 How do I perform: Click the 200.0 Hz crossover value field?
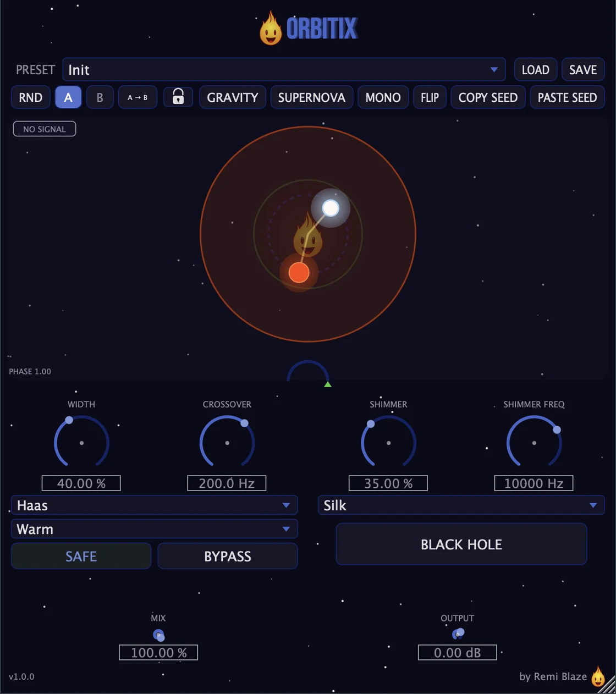227,483
